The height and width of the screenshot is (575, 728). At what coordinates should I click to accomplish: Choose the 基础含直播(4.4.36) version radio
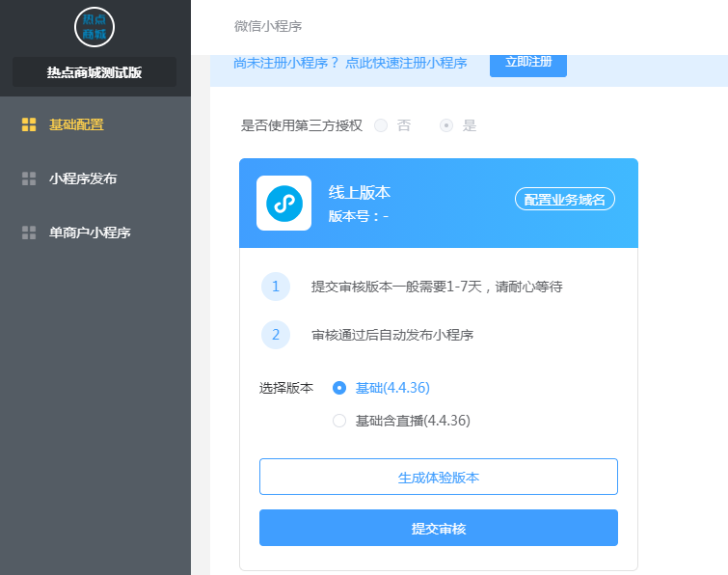click(x=339, y=421)
